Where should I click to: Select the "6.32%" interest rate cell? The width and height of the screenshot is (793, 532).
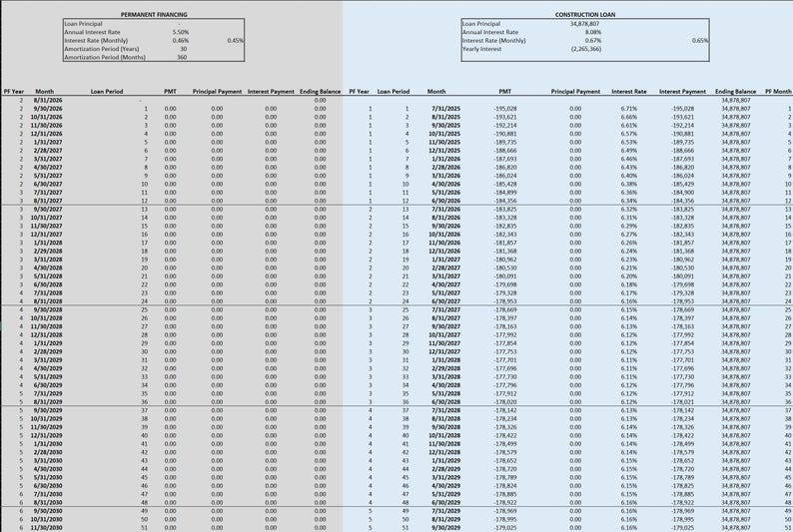tap(629, 210)
